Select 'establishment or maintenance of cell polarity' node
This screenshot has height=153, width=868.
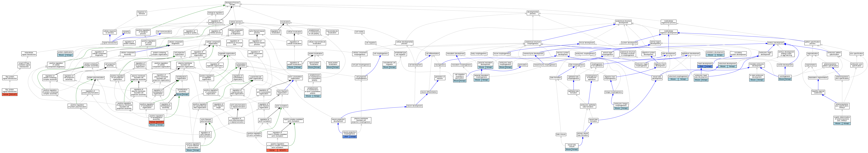click(314, 32)
